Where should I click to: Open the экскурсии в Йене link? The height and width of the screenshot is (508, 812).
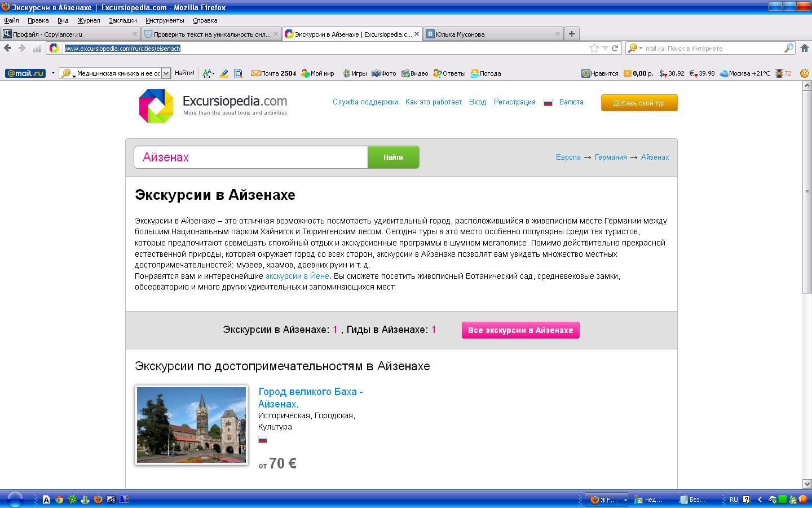[x=297, y=276]
